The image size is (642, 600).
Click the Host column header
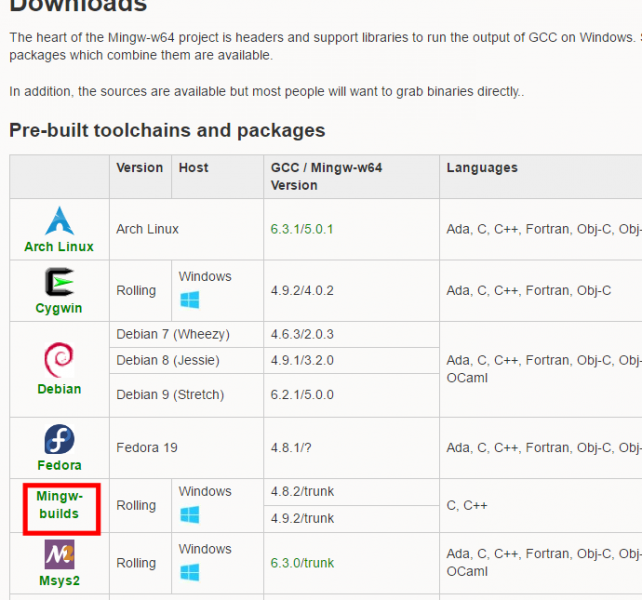coord(193,168)
